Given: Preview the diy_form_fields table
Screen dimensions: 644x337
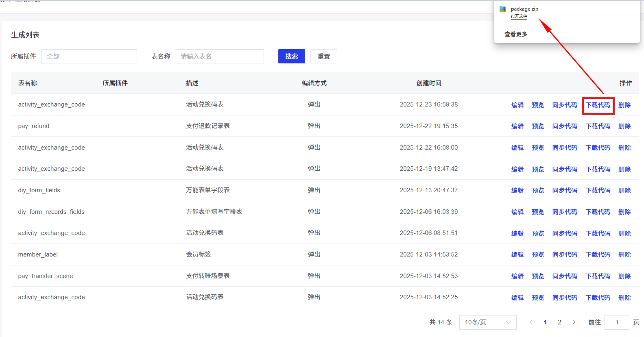Looking at the screenshot, I should (x=537, y=191).
